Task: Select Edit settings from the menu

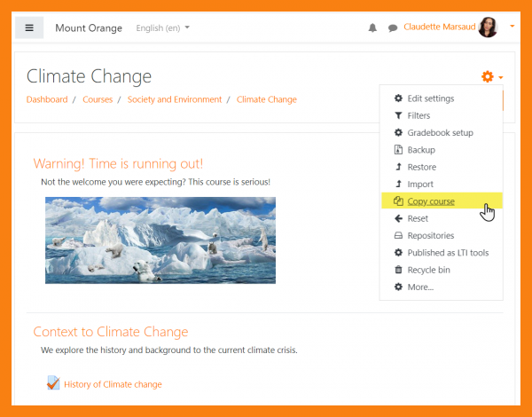Action: 430,98
